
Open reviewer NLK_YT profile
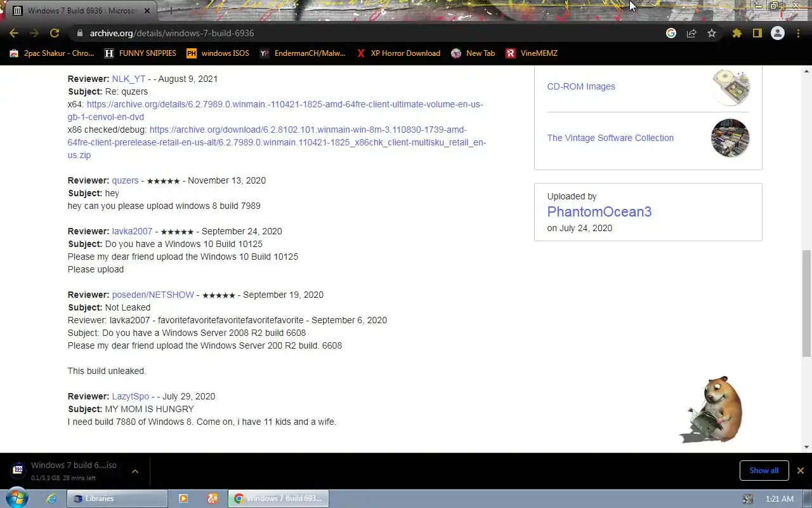pyautogui.click(x=129, y=79)
